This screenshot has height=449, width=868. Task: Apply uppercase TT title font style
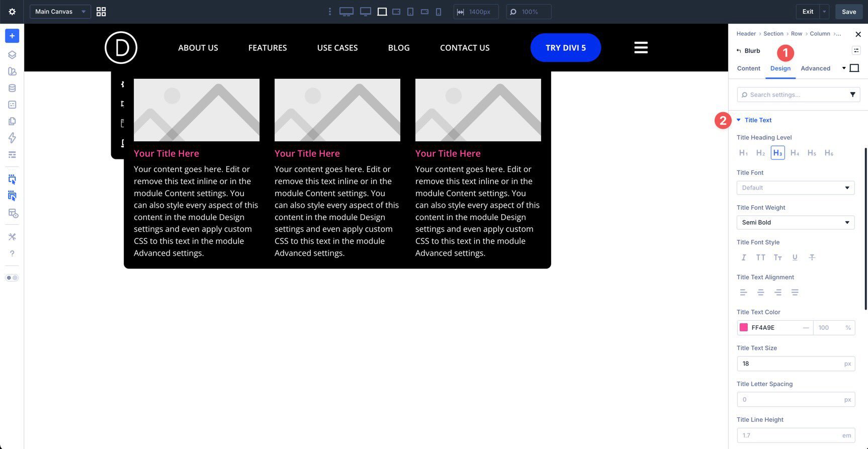point(760,257)
